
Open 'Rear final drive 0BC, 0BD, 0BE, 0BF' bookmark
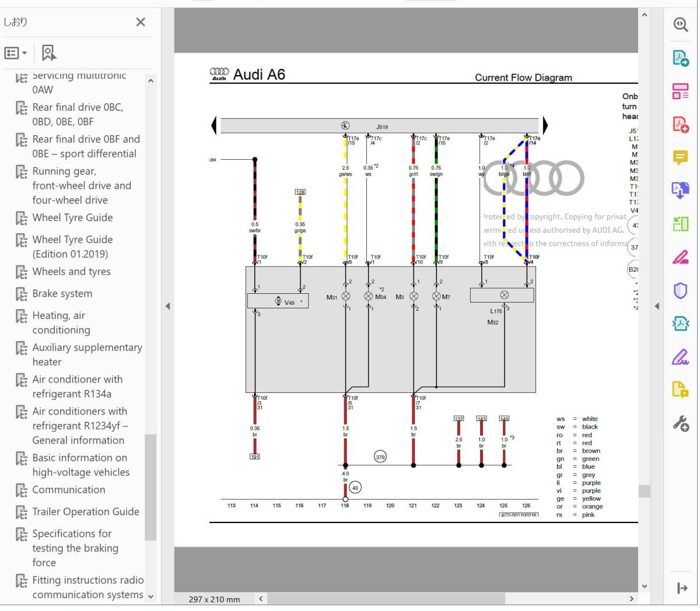pos(78,114)
